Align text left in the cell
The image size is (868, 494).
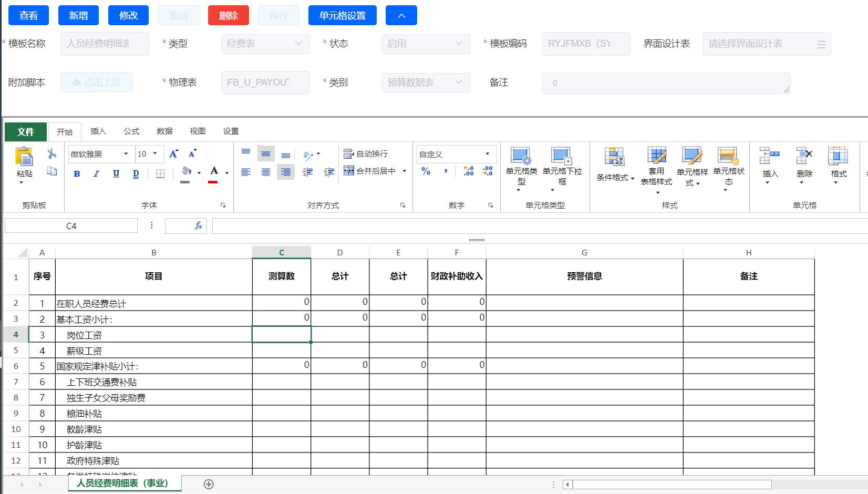pyautogui.click(x=246, y=172)
